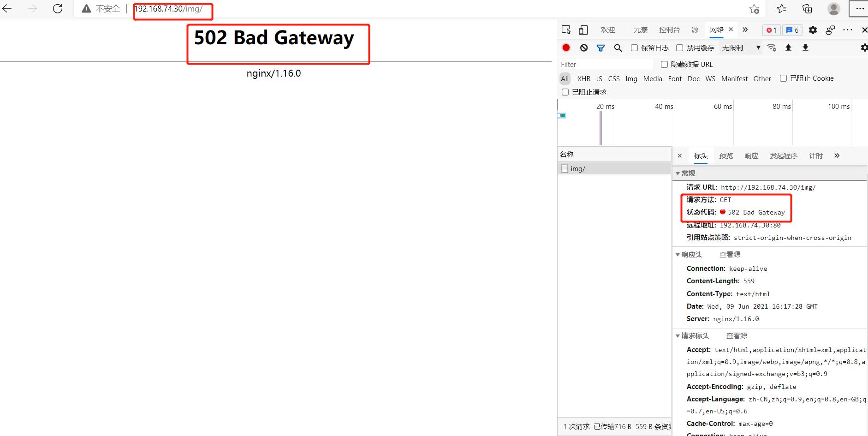Filter requests by JS

tap(599, 78)
